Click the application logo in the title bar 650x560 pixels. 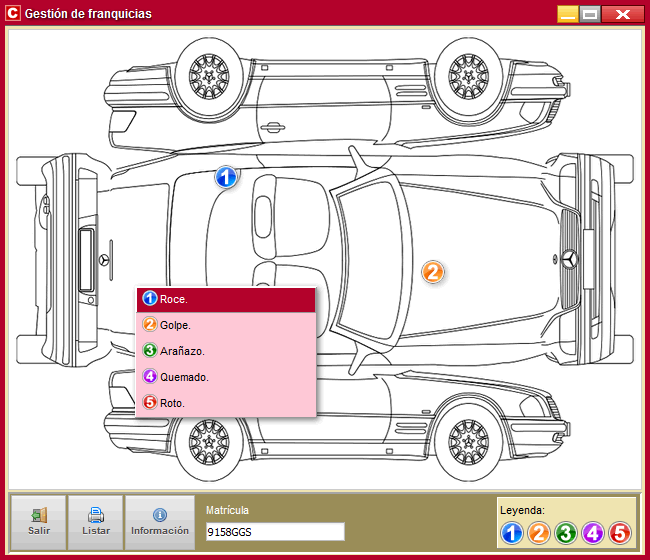coord(13,14)
